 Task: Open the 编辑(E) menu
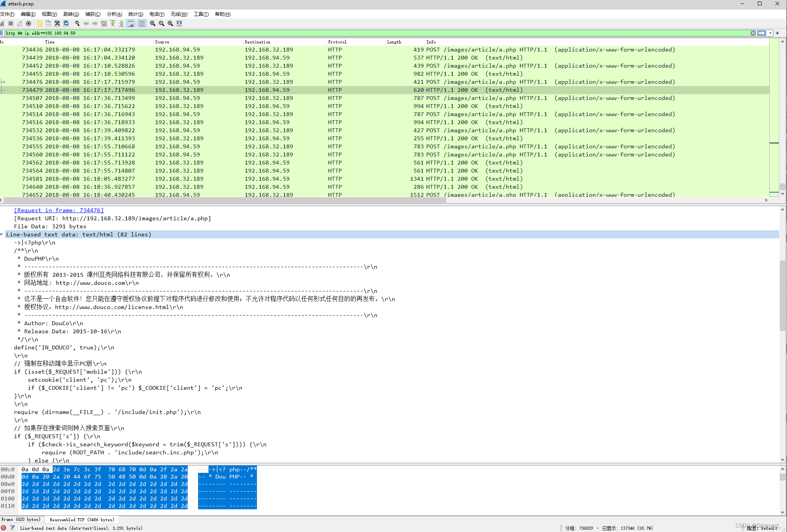28,14
